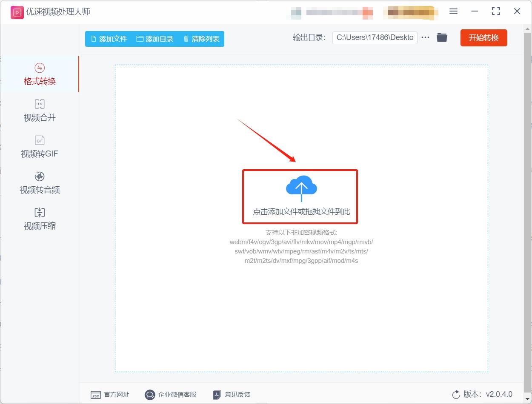The height and width of the screenshot is (404, 532).
Task: Click the scrollbar arrow at bottom right
Action: tap(528, 400)
